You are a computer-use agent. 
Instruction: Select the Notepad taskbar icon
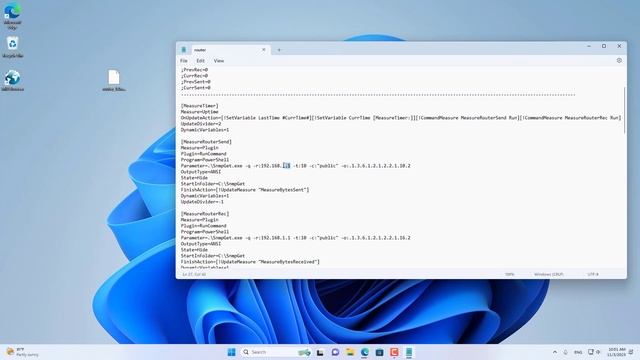409,352
